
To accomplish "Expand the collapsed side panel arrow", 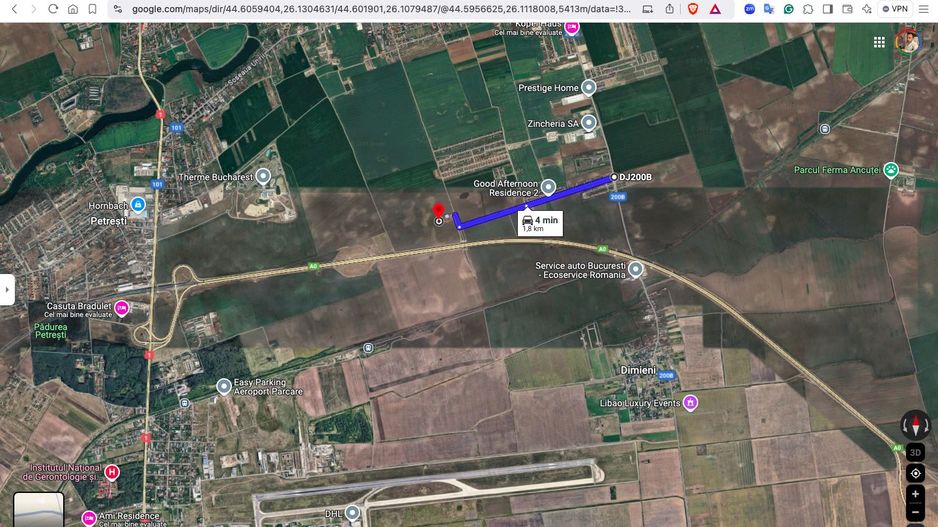I will coord(7,290).
